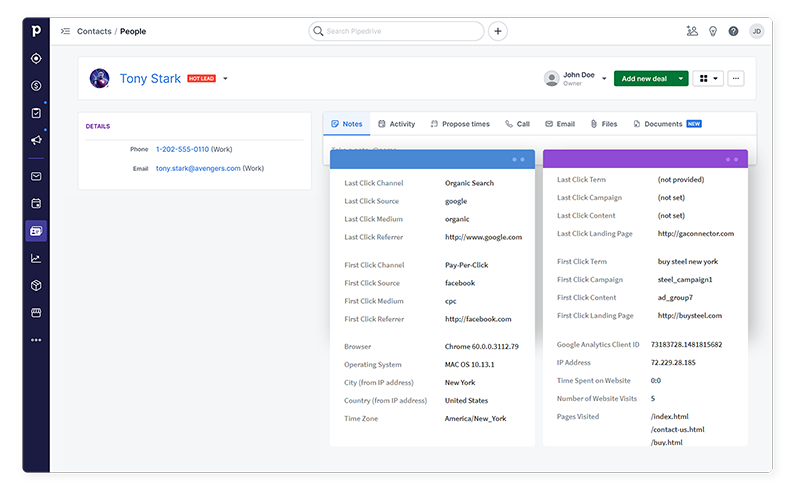
Task: Open the Products box icon in sidebar
Action: [36, 286]
